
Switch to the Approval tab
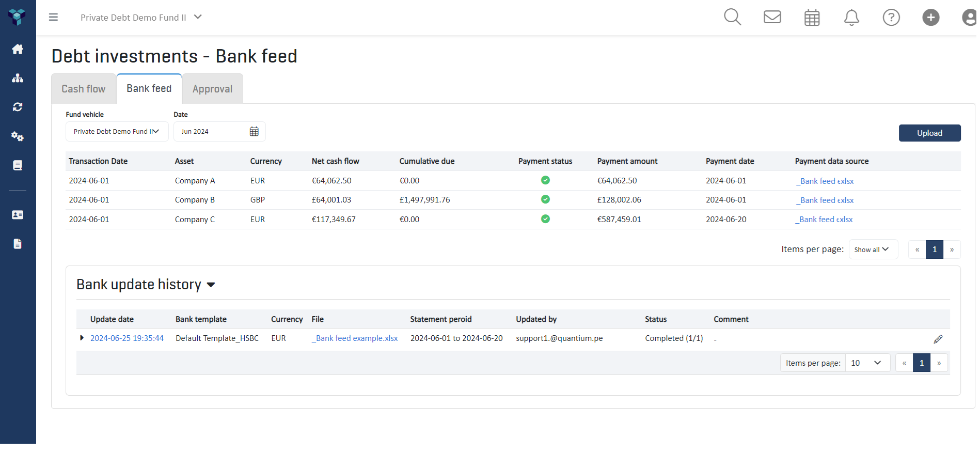(x=212, y=89)
